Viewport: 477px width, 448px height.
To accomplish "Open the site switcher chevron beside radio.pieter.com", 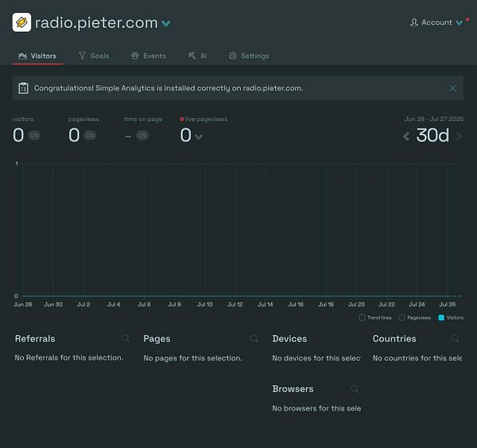I will pyautogui.click(x=166, y=23).
